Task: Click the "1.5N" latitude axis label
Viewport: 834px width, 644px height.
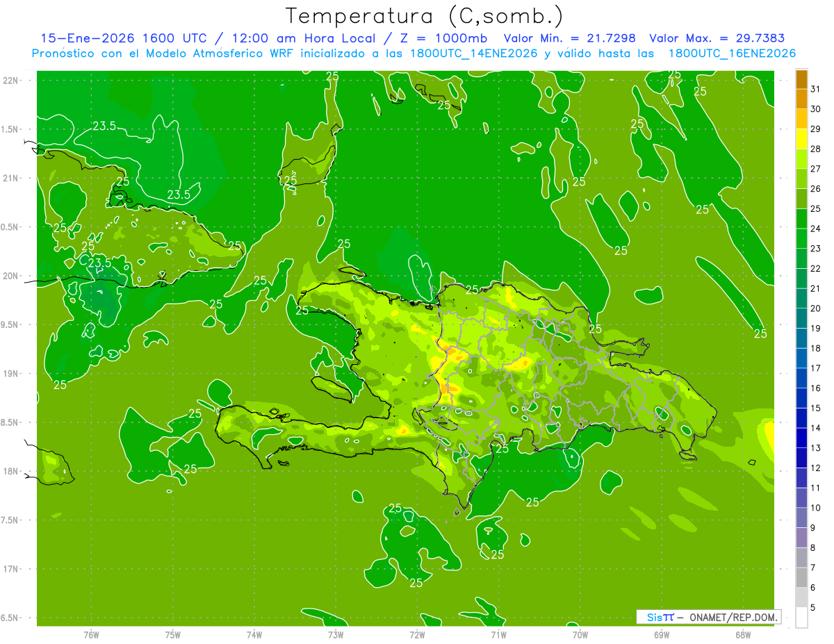Action: (x=10, y=129)
